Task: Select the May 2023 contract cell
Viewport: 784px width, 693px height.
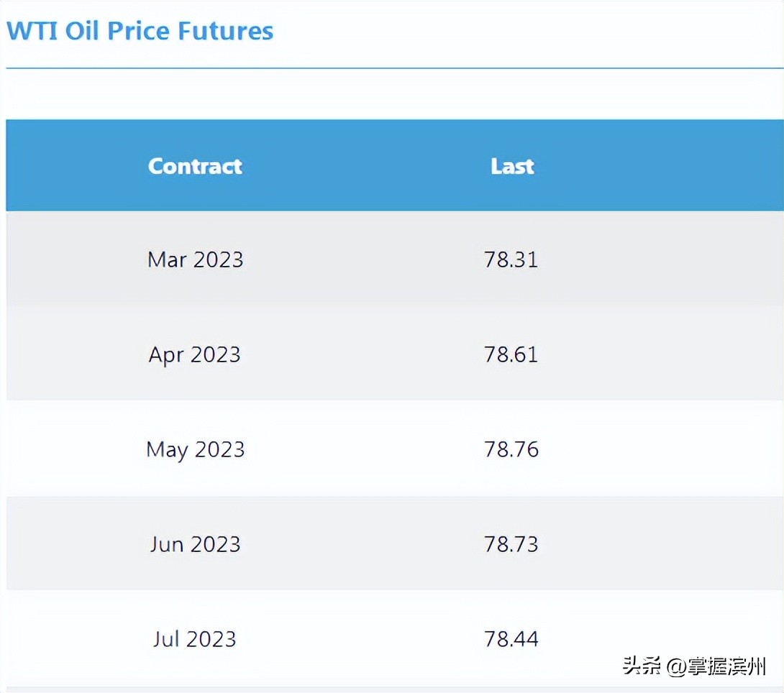Action: pos(195,449)
